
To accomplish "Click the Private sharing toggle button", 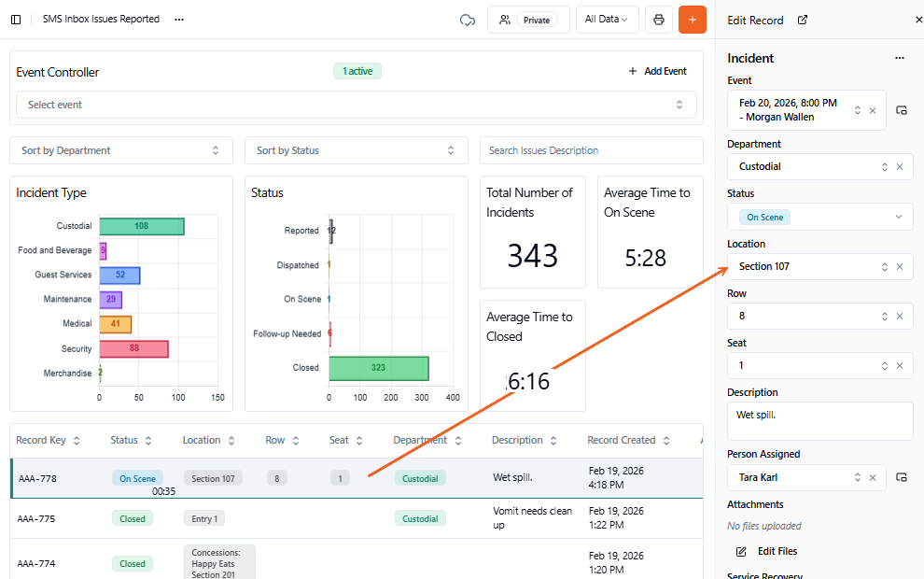I will coord(528,20).
